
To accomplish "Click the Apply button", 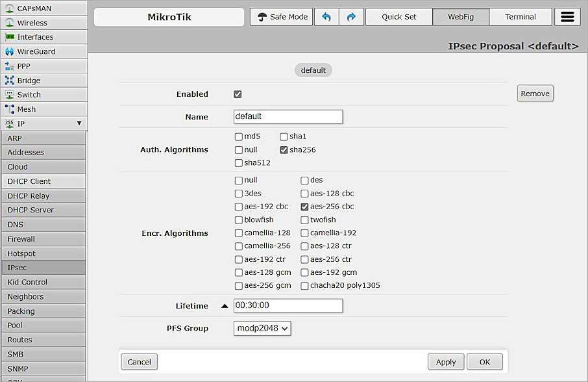I will tap(446, 361).
